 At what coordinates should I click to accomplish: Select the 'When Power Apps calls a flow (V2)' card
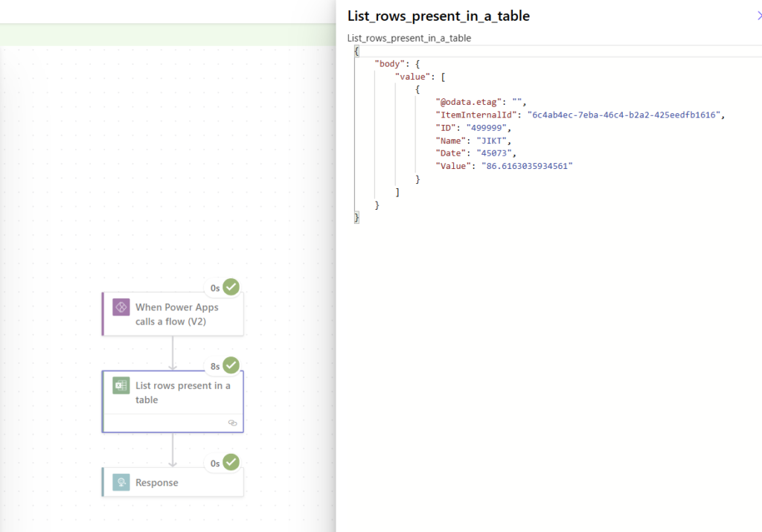[x=173, y=314]
